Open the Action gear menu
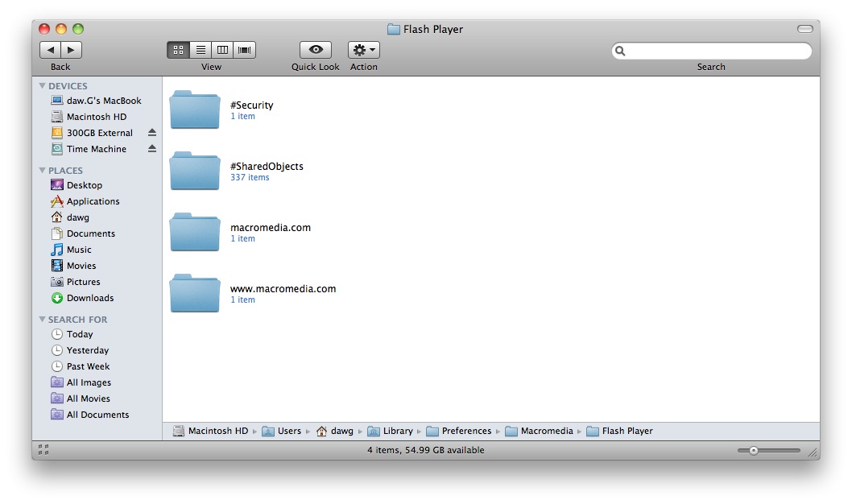 point(363,50)
